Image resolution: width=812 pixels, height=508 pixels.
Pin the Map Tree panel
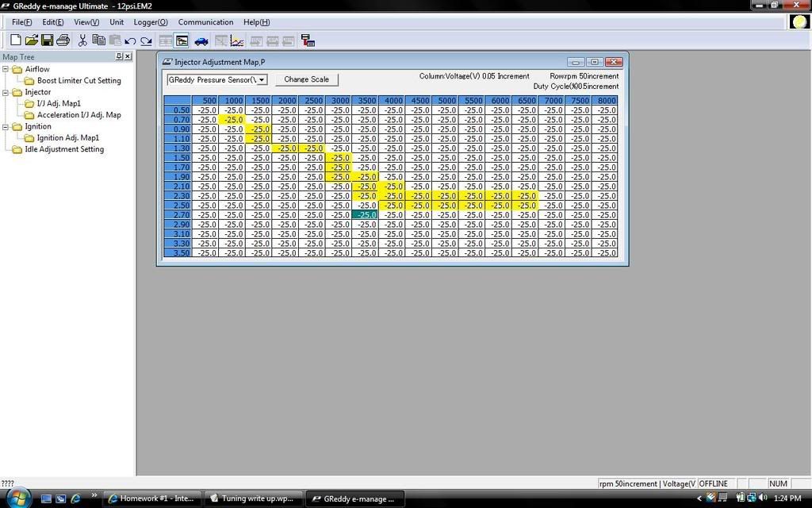[x=119, y=56]
